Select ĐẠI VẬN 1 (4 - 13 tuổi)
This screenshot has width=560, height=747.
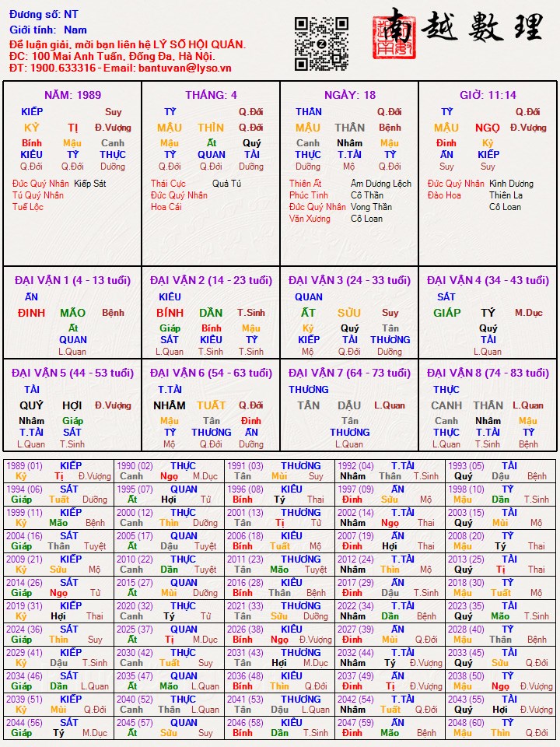pos(72,280)
